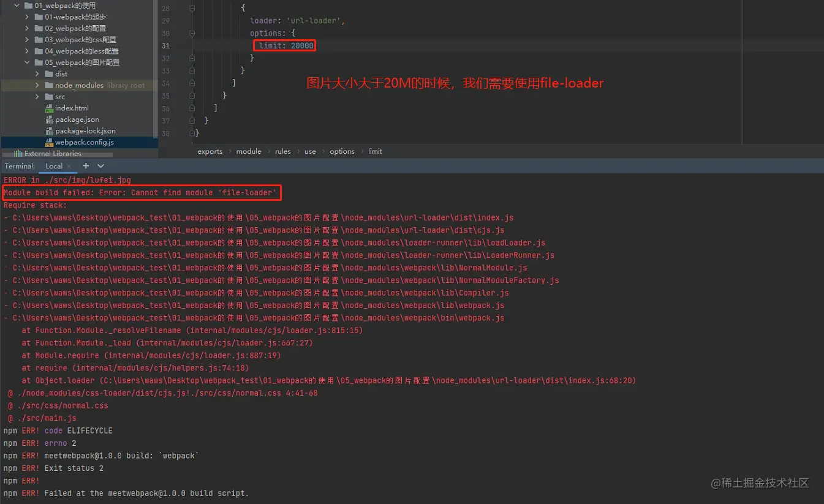
Task: Click the index.html file icon
Action: 50,108
